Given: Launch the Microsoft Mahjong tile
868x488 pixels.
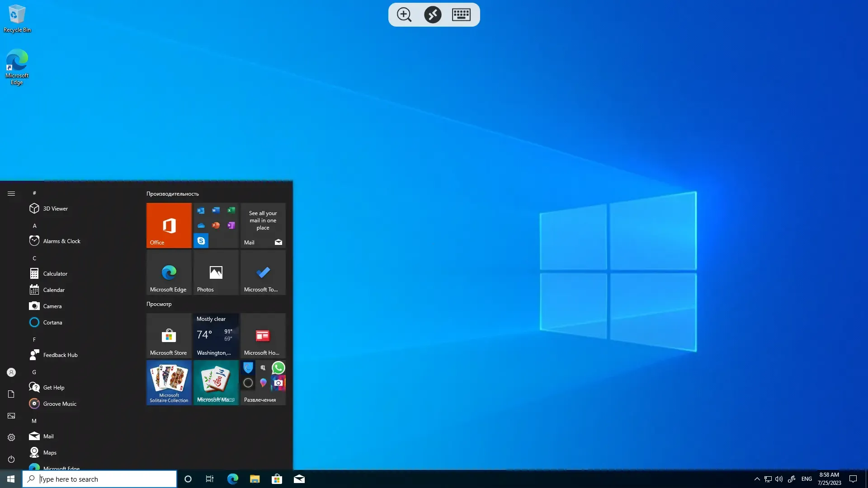Looking at the screenshot, I should pyautogui.click(x=216, y=382).
